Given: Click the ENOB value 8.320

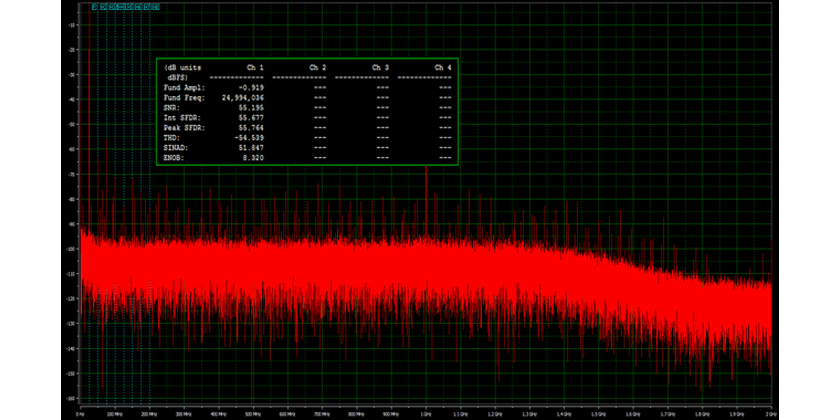Looking at the screenshot, I should pos(253,158).
